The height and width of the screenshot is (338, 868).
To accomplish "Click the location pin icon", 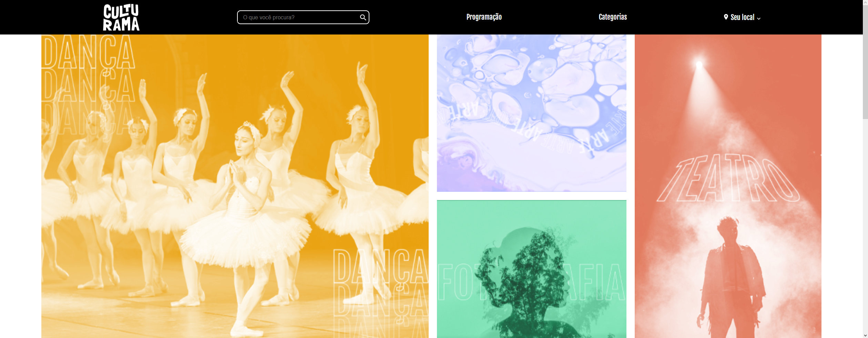I will [726, 17].
